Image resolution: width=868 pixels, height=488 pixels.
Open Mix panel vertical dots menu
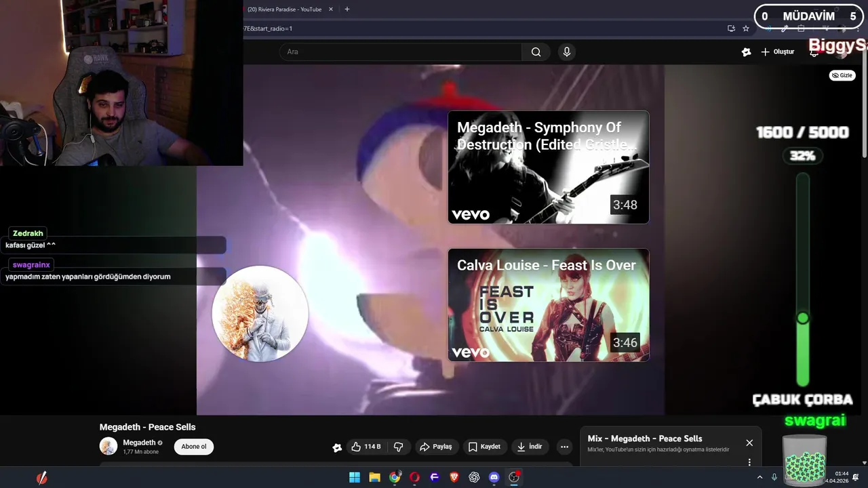[x=749, y=462]
